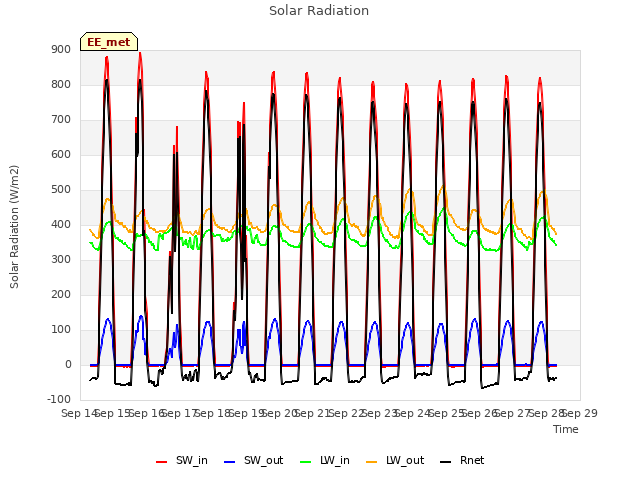Click the EE_met annotation label
The height and width of the screenshot is (480, 640).
(x=109, y=42)
